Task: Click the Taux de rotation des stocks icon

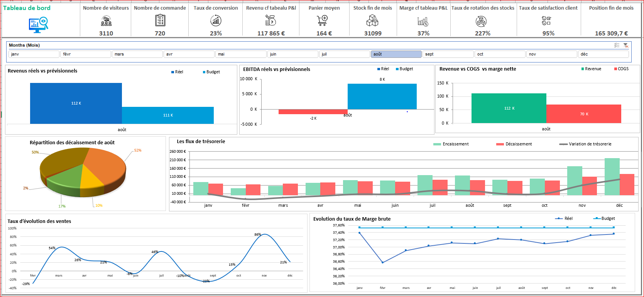Action: [x=481, y=21]
